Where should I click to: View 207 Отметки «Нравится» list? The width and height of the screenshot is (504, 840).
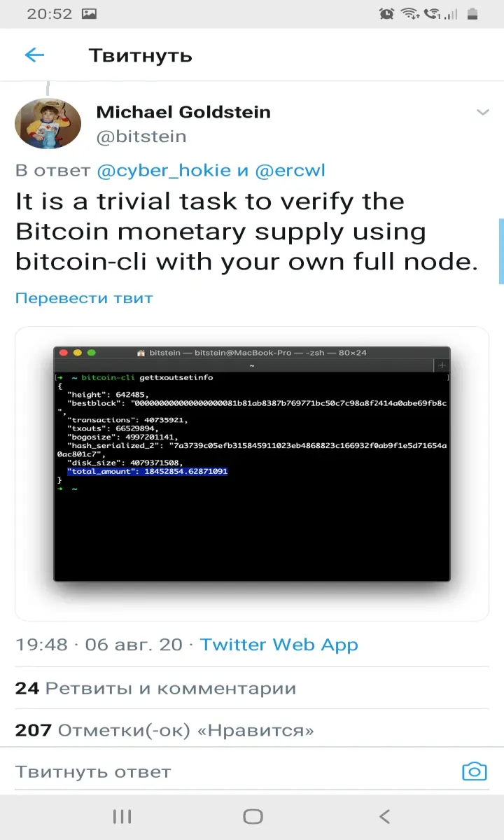164,731
